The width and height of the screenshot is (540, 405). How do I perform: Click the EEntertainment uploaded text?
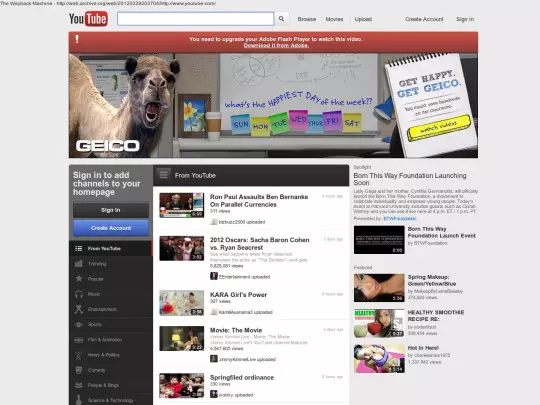pyautogui.click(x=245, y=277)
